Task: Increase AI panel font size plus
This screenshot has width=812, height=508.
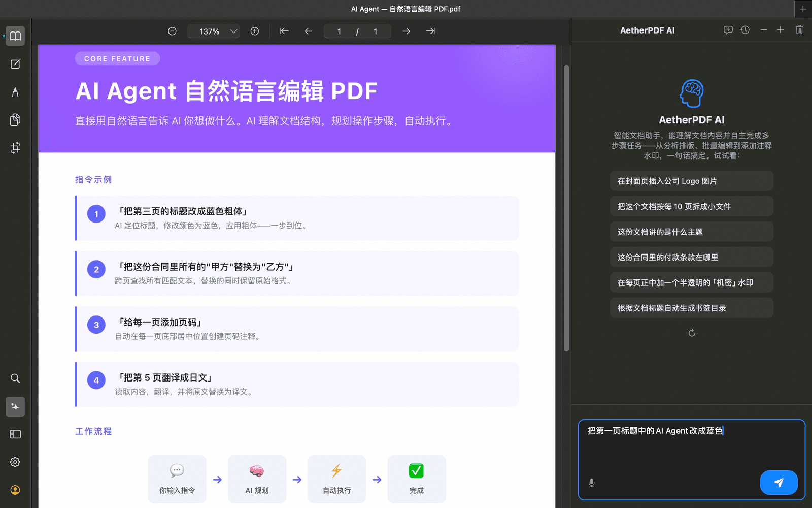Action: [781, 30]
